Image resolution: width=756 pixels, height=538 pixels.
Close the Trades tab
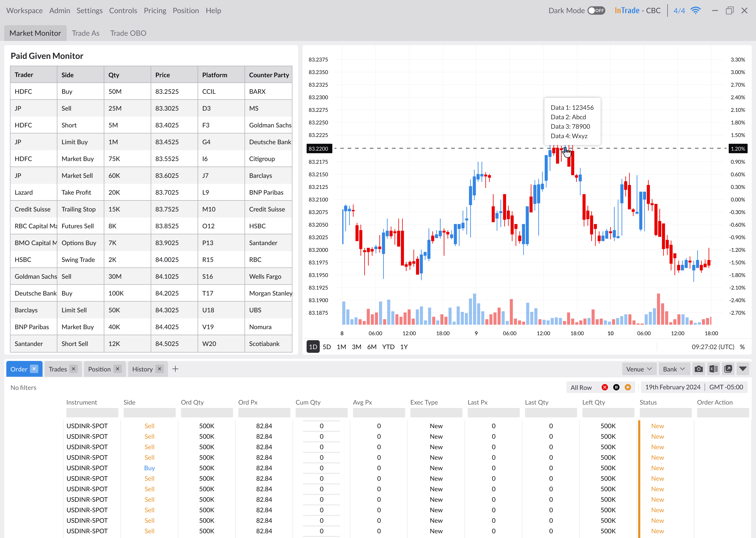click(73, 369)
